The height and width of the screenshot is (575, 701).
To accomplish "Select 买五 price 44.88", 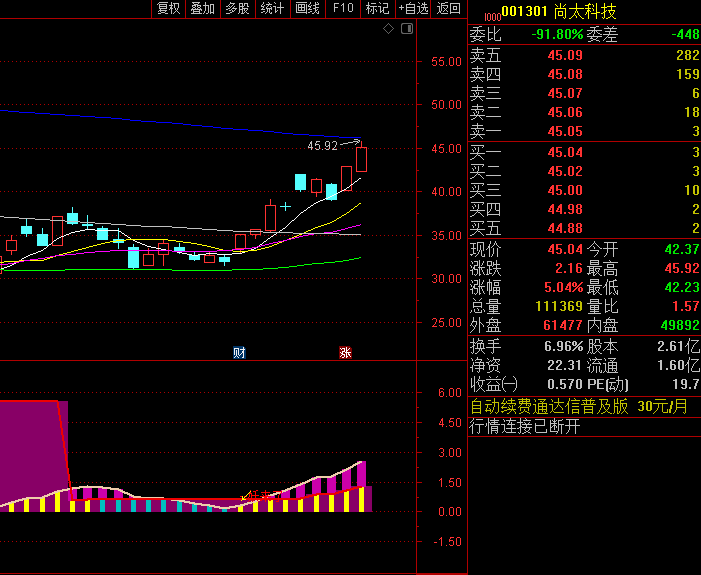I will pyautogui.click(x=565, y=228).
